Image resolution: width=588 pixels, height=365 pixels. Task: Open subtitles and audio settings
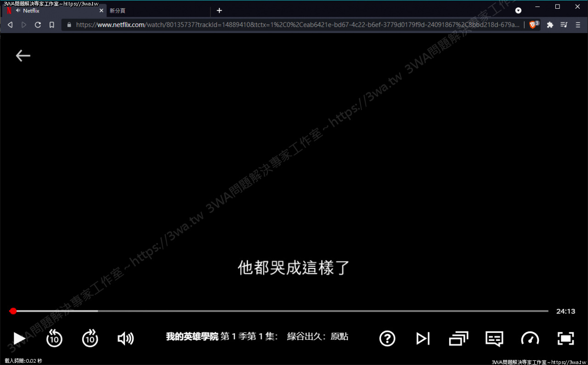494,339
